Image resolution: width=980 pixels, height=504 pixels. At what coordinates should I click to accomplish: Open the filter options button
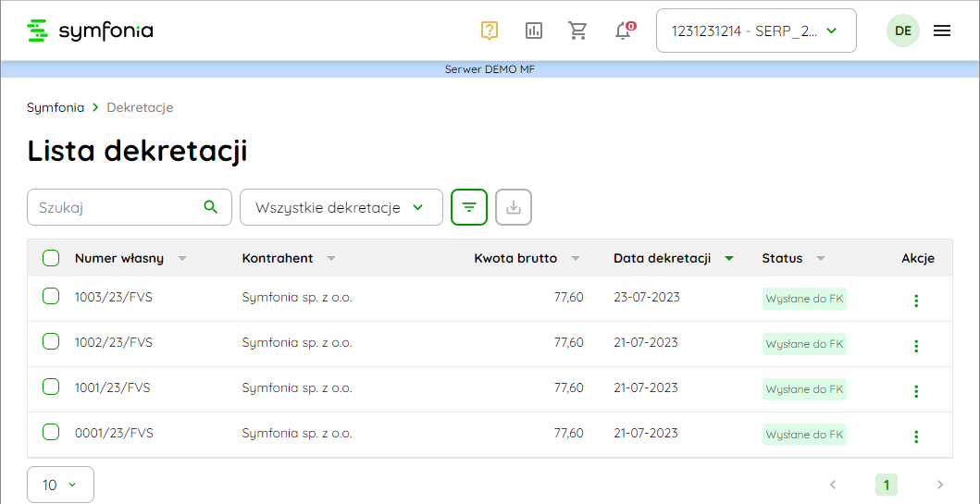[469, 207]
